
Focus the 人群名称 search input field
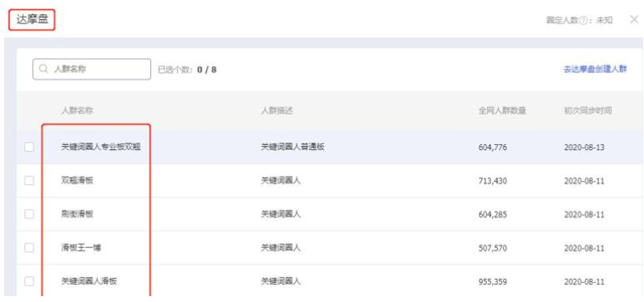(91, 69)
